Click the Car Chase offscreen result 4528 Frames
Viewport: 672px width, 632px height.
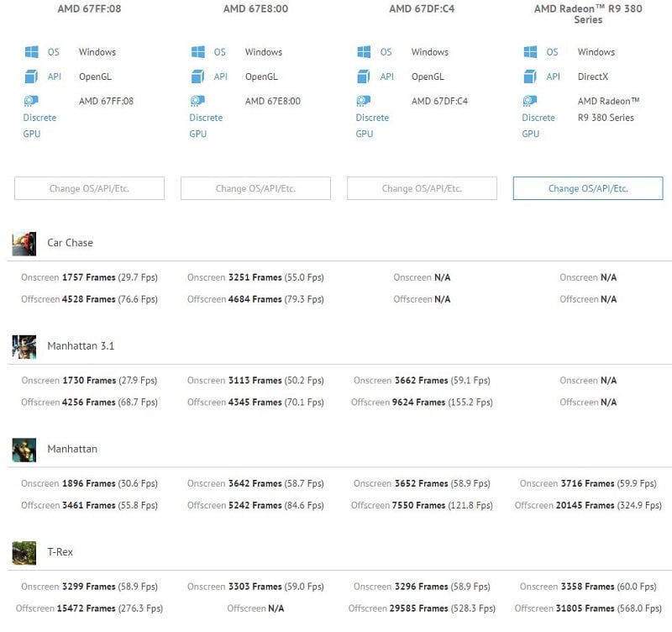[89, 299]
